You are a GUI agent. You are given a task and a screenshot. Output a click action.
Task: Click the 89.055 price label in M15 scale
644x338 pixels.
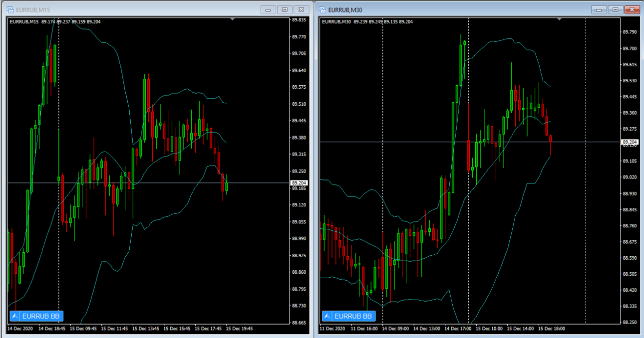pyautogui.click(x=299, y=222)
